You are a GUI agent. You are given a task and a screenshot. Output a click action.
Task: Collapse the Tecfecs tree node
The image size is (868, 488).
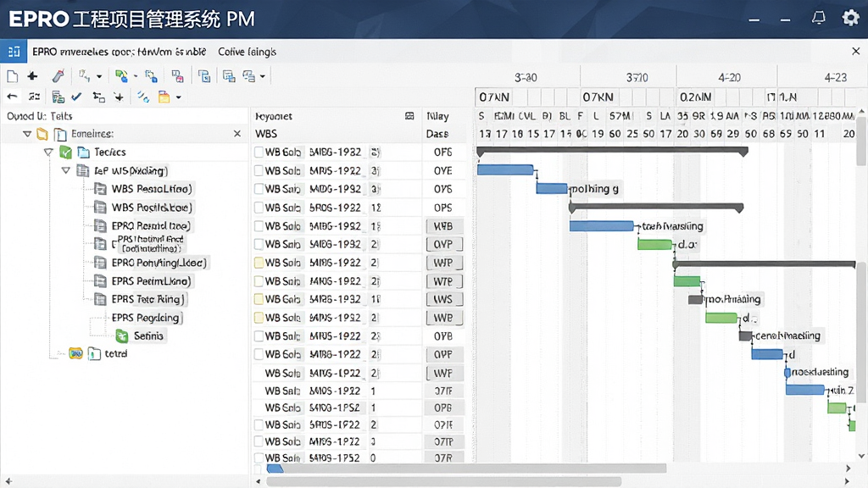[48, 152]
